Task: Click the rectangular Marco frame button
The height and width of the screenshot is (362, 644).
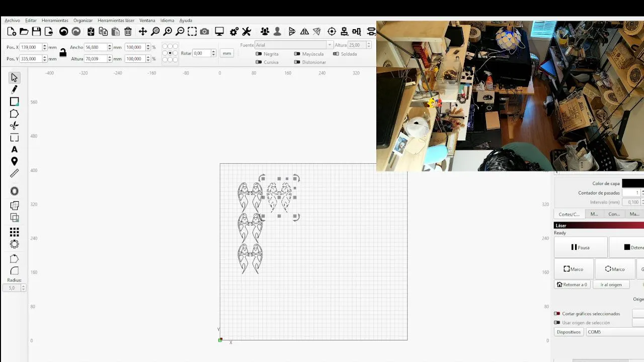Action: [x=573, y=269]
